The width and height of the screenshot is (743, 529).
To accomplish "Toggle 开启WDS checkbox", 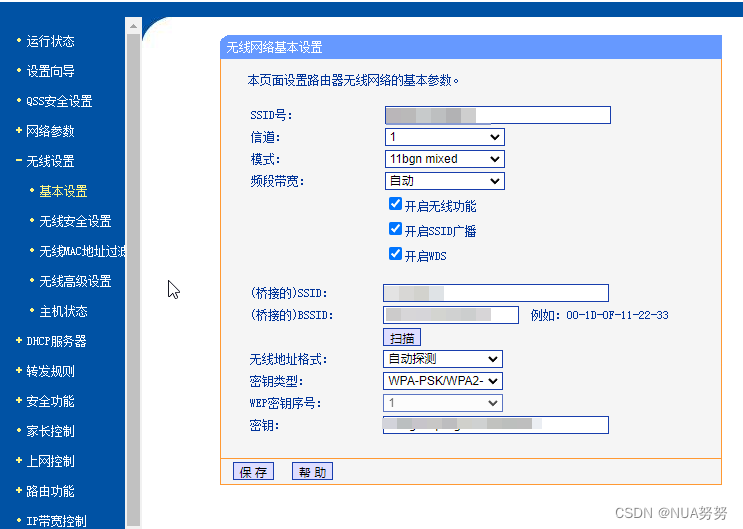I will click(x=395, y=254).
